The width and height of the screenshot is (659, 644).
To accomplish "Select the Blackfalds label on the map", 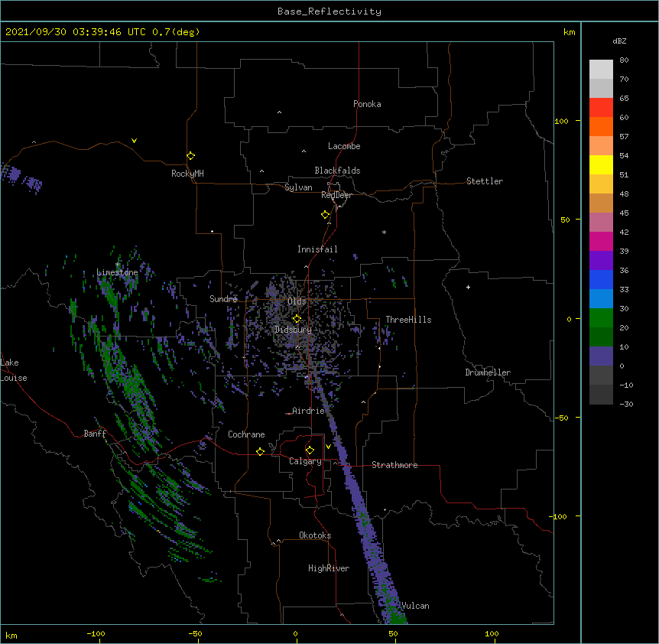I will [337, 171].
